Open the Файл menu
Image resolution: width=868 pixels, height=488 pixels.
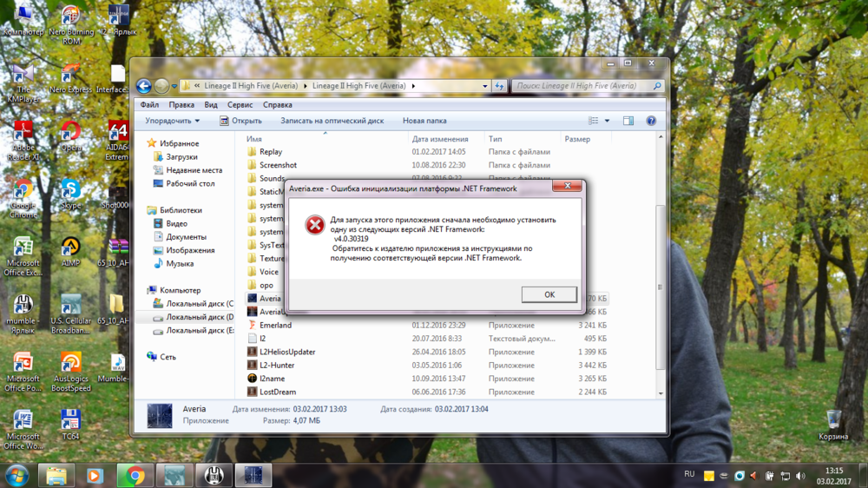pyautogui.click(x=148, y=105)
